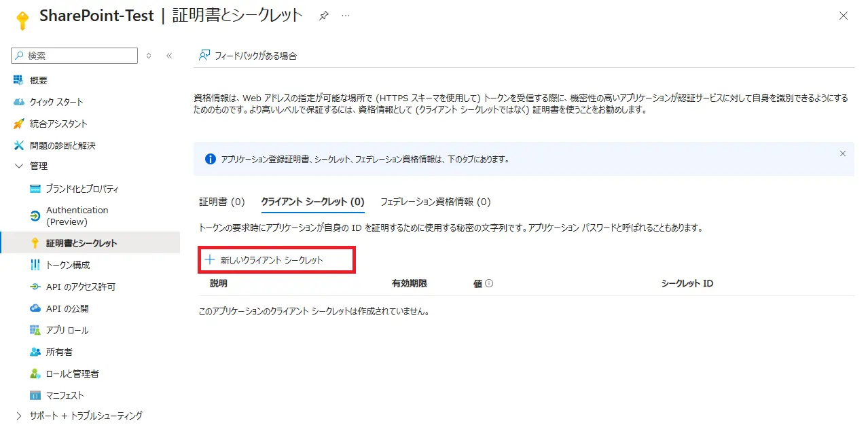This screenshot has height=436, width=868.
Task: Click the API のアクセス許可 icon
Action: click(x=35, y=287)
